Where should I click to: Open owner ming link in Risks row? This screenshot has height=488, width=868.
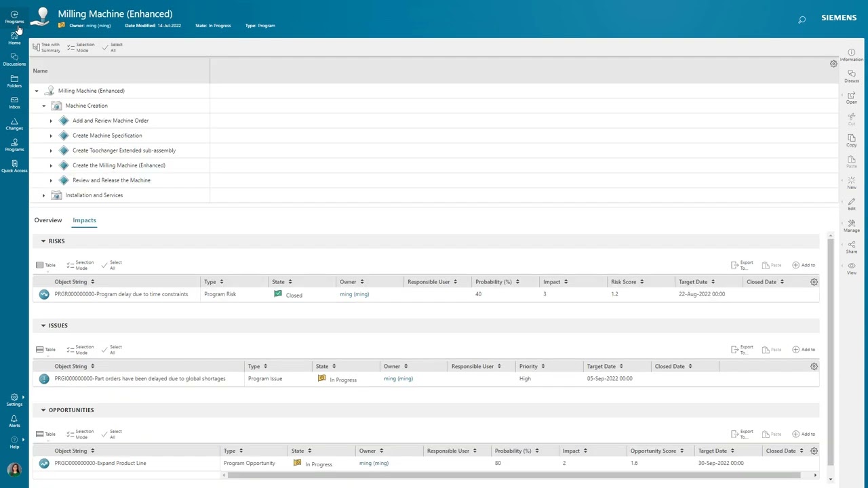[354, 294]
